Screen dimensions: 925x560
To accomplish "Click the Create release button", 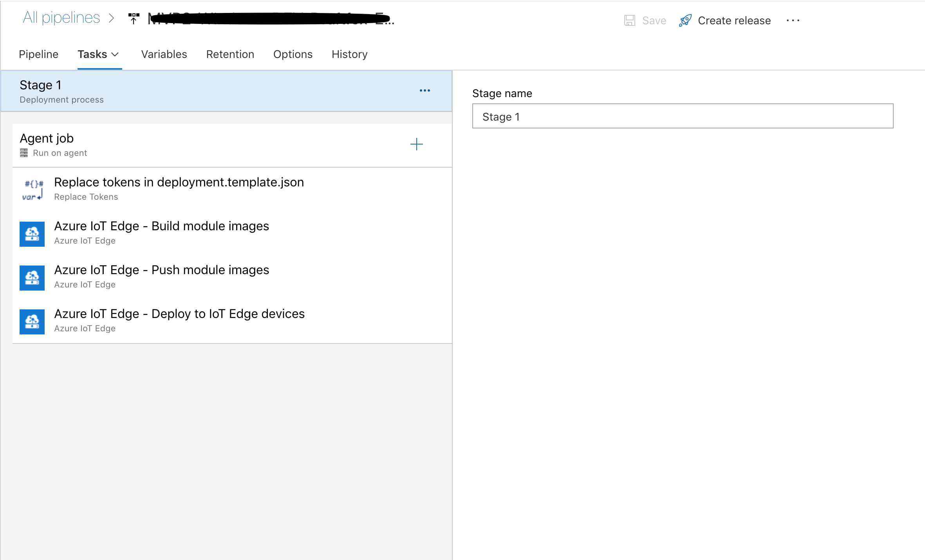I will (734, 20).
